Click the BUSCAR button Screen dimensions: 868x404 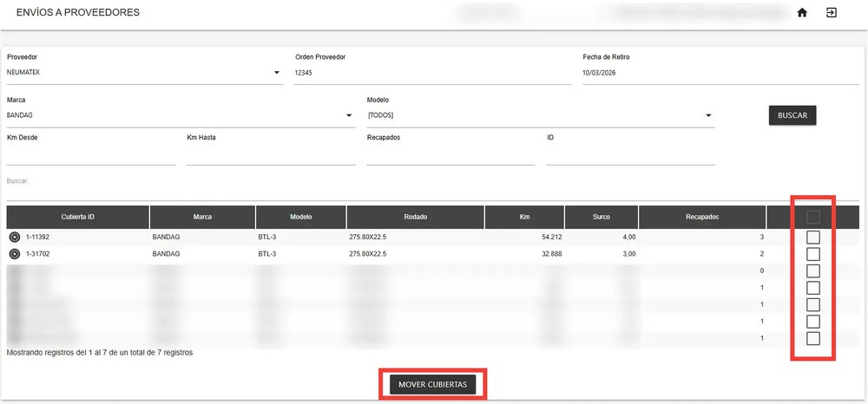click(792, 115)
